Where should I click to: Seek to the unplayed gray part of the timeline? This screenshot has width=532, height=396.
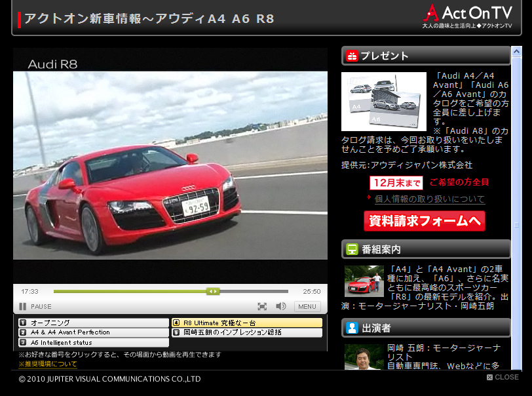pos(254,291)
